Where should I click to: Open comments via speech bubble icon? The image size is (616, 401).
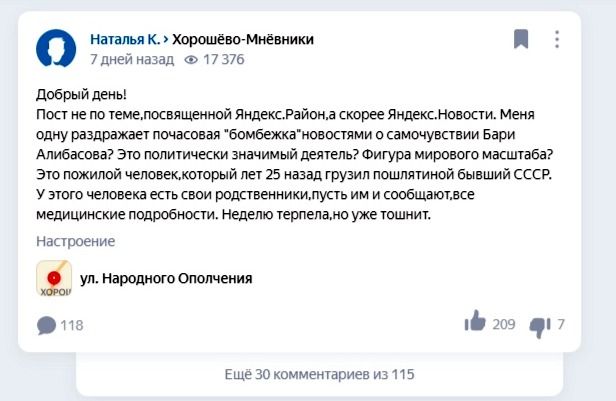coord(46,325)
